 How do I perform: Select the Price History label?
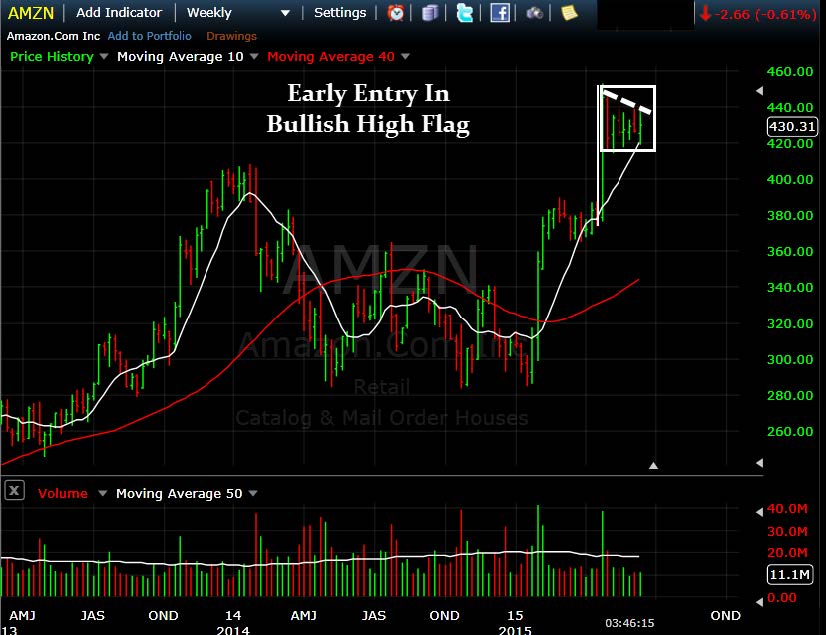point(52,56)
